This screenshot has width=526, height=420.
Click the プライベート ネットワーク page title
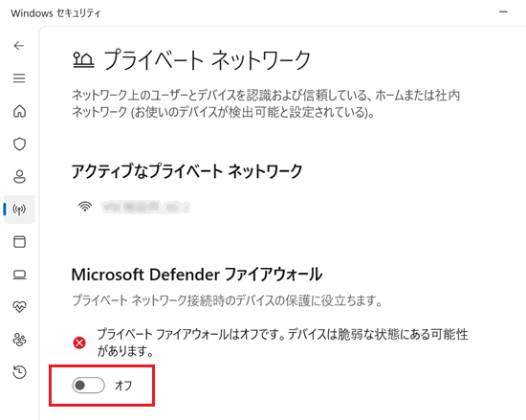coord(207,60)
